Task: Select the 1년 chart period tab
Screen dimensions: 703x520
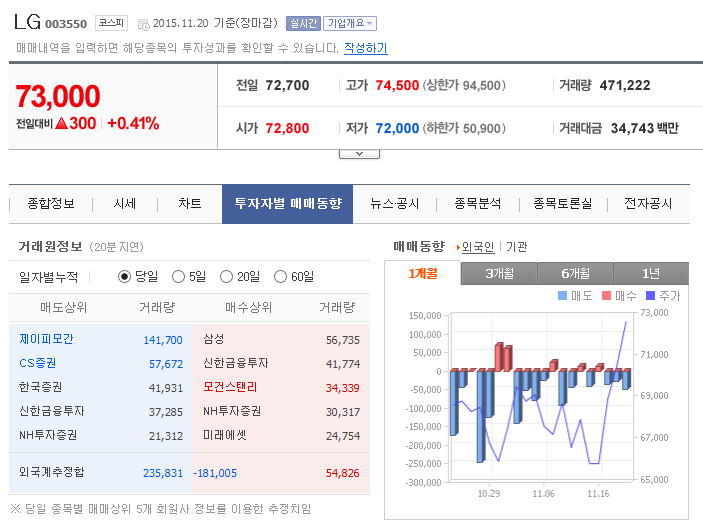Action: click(651, 273)
